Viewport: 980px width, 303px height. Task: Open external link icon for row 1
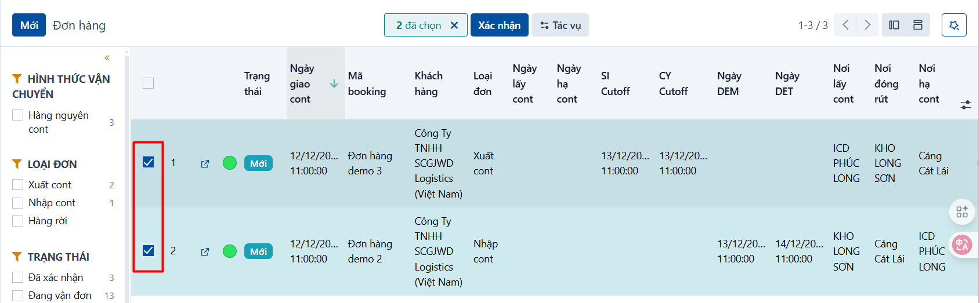pos(205,164)
